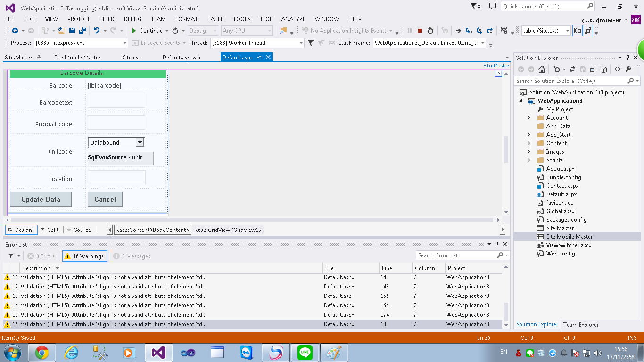Screen dimensions: 644x362
Task: Click the Properties wrench icon in Solution Explorer
Action: [x=628, y=69]
